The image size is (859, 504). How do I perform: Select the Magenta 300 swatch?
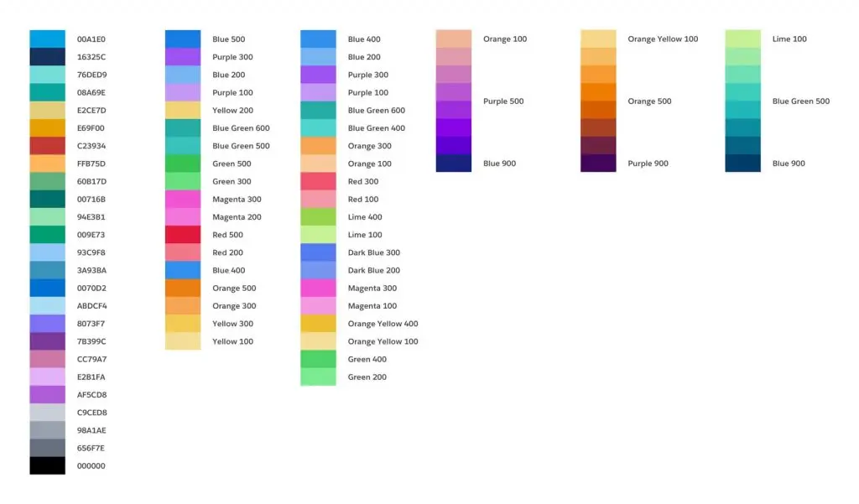click(183, 200)
